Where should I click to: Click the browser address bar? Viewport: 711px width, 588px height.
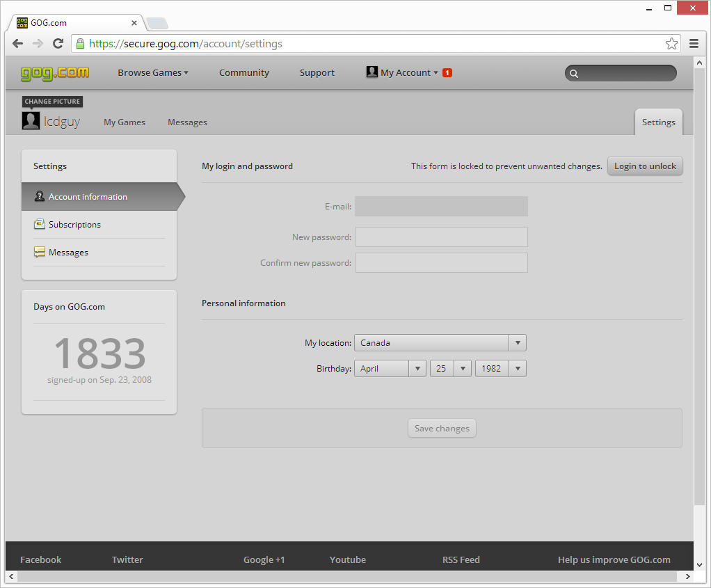pos(376,44)
